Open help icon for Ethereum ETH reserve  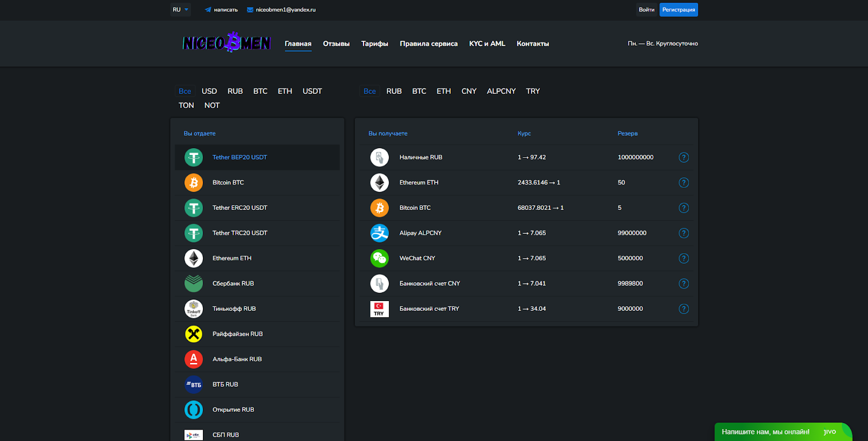(x=684, y=183)
